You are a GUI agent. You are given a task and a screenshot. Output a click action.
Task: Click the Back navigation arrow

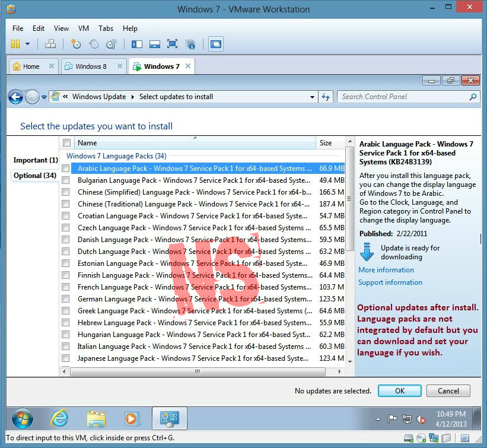(15, 97)
